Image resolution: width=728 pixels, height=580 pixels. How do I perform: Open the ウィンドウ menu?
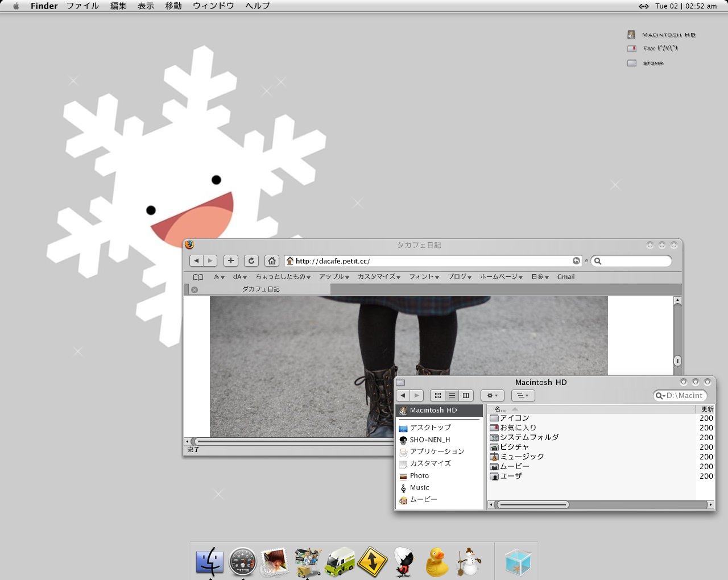(x=213, y=6)
